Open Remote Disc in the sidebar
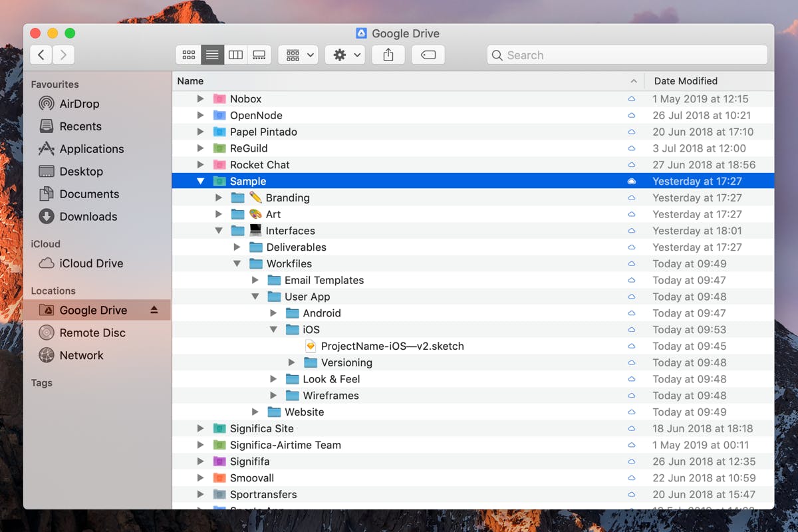This screenshot has width=798, height=532. 92,332
